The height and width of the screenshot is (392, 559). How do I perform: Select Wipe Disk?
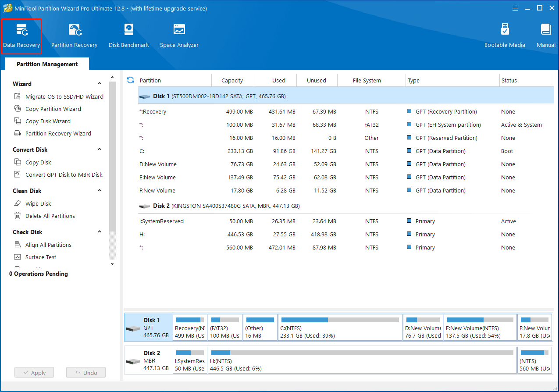(32, 203)
